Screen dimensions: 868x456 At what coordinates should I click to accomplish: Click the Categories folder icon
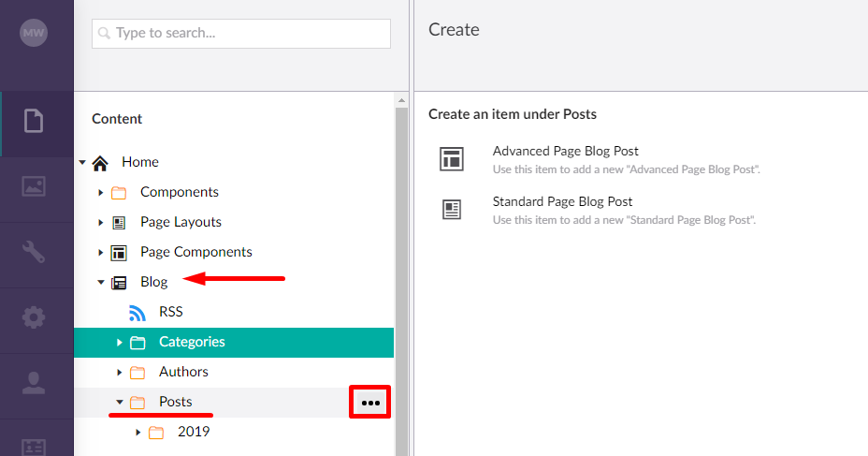coord(137,343)
